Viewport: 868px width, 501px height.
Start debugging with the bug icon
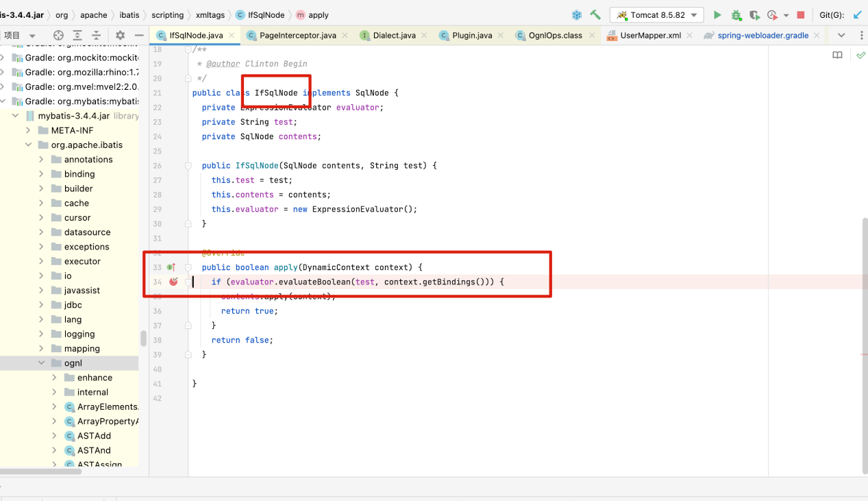coord(736,14)
